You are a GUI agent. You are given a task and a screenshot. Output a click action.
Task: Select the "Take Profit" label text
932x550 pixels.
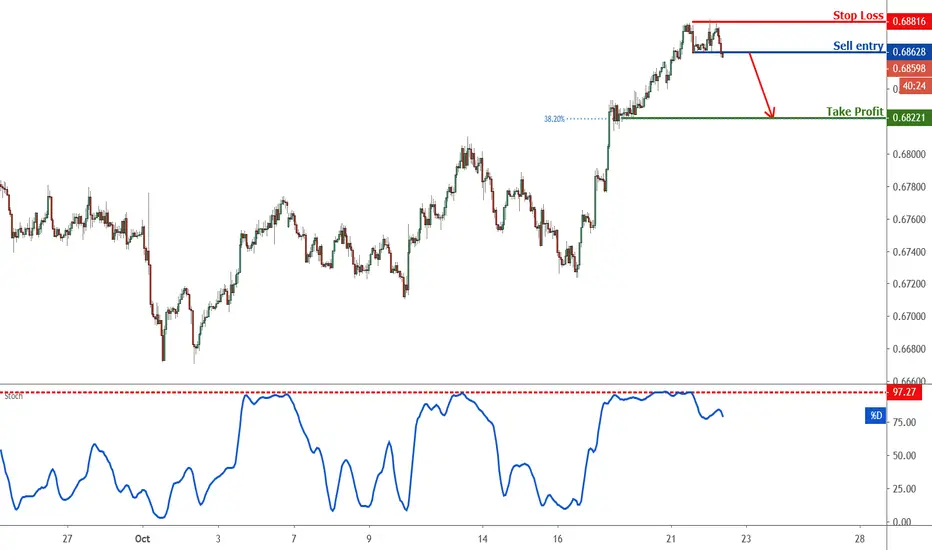tap(854, 112)
